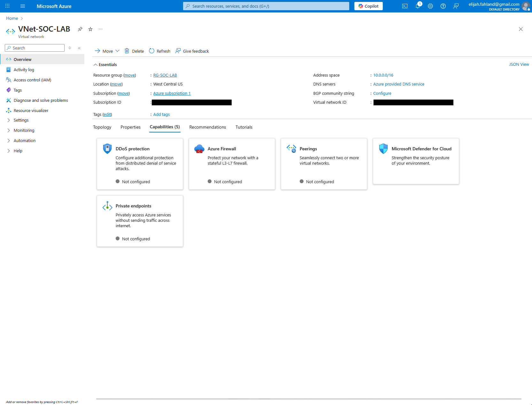Viewport: 532px width, 405px height.
Task: Open the Azure portal apps grid icon
Action: (7, 6)
